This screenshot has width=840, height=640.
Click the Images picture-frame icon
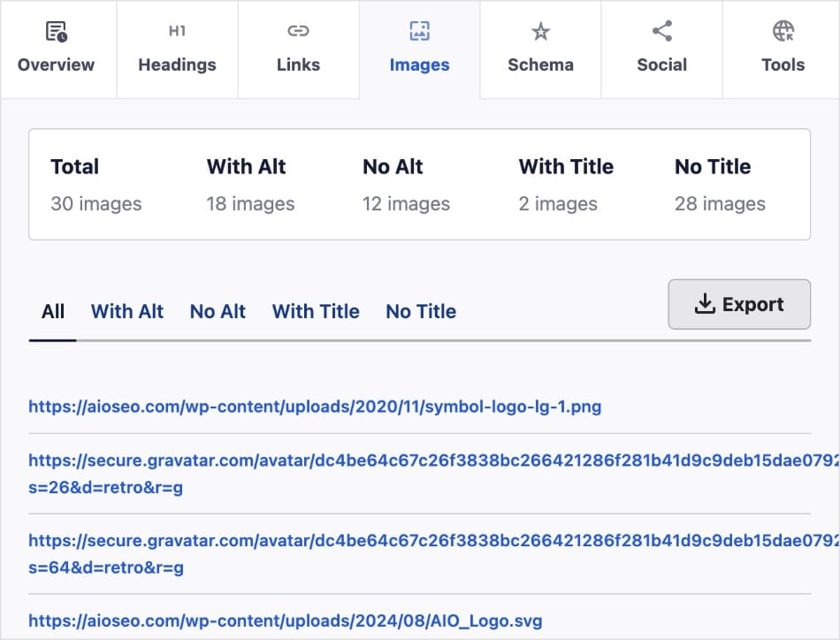(419, 32)
